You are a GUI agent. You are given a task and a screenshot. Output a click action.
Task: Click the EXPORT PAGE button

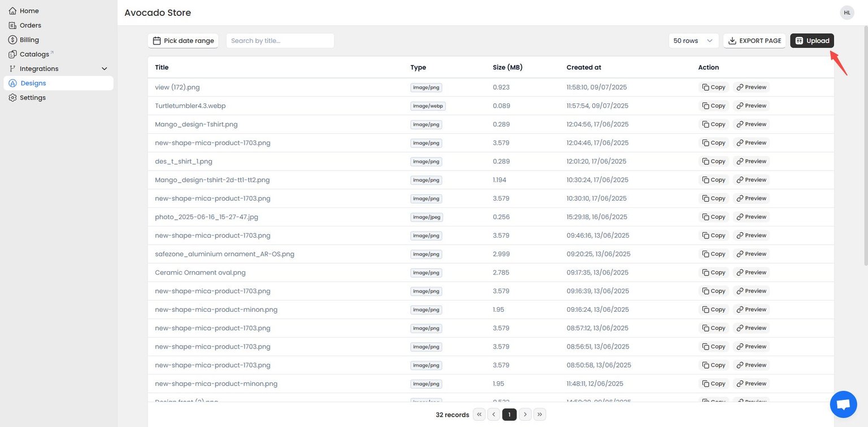point(754,41)
